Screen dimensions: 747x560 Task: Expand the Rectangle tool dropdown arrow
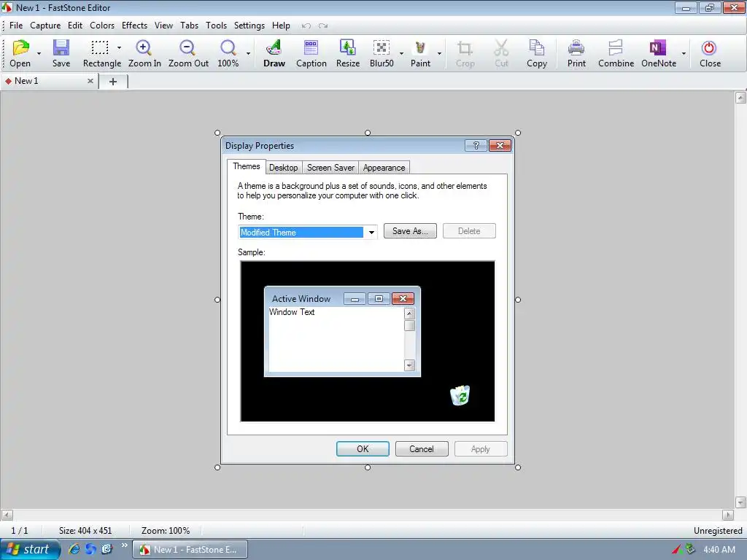pyautogui.click(x=119, y=47)
